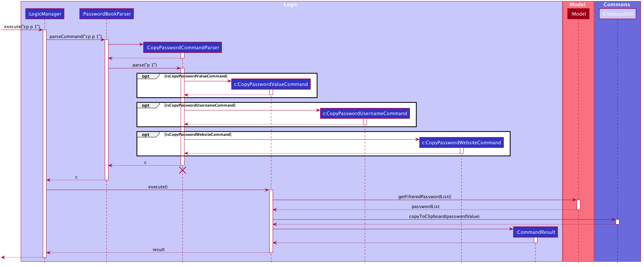The height and width of the screenshot is (267, 644).
Task: Select the c:CopyPasswordValueCommand box
Action: pyautogui.click(x=271, y=84)
